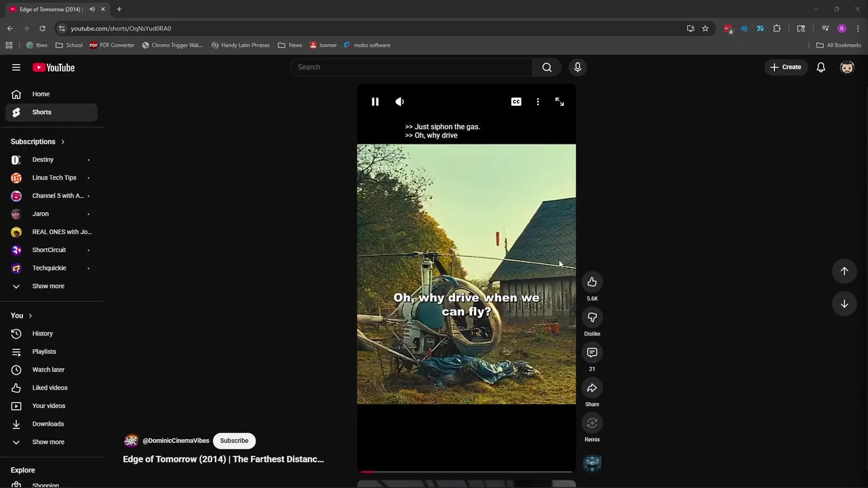Open the Edge of Tomorrow video title
868x488 pixels.
(x=223, y=460)
